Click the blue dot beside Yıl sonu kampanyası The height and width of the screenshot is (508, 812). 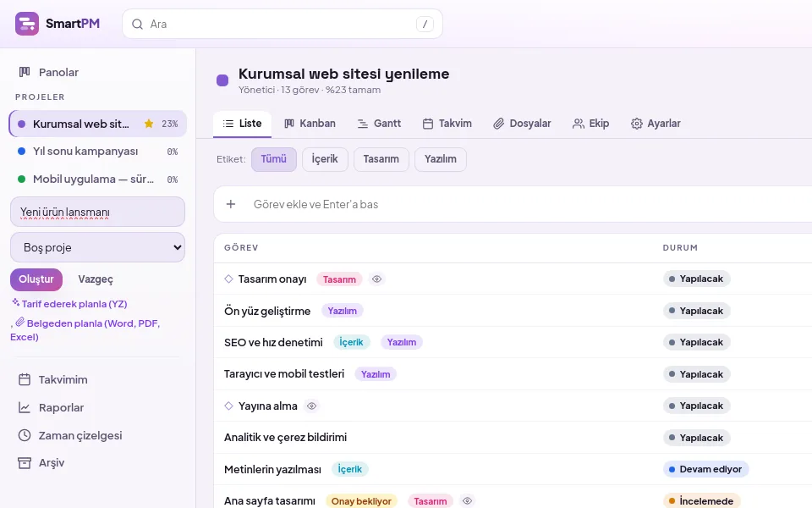pos(22,152)
